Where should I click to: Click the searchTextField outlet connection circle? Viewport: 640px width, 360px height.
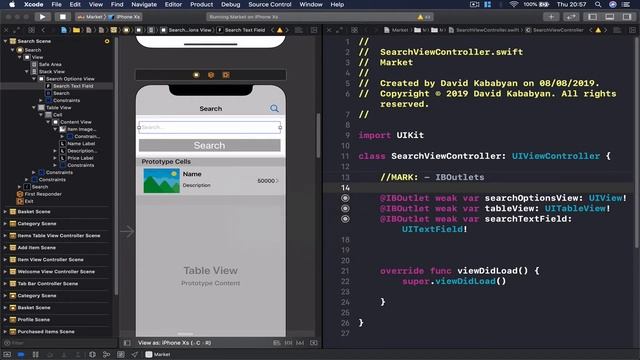345,219
